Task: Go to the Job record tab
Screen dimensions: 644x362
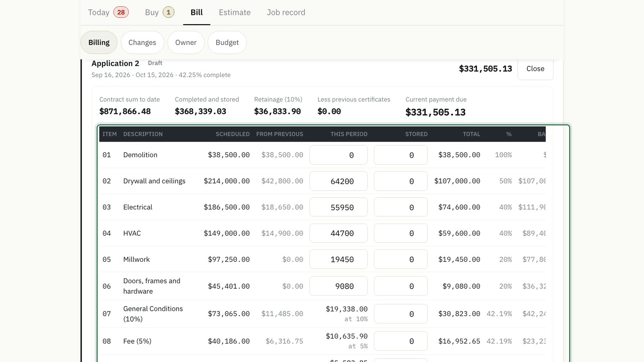Action: tap(286, 12)
